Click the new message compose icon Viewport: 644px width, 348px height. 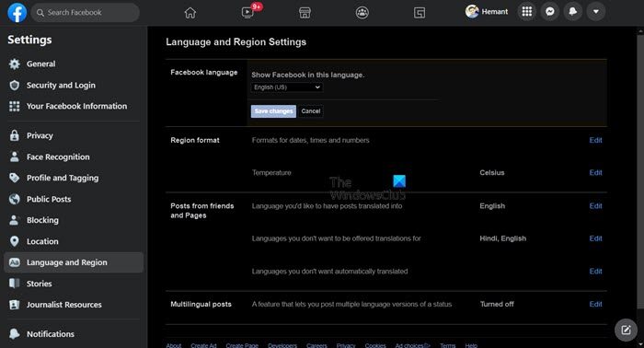(626, 330)
